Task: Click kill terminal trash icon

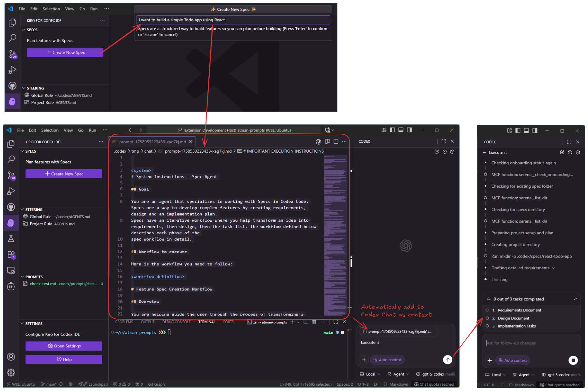Action: (x=314, y=322)
